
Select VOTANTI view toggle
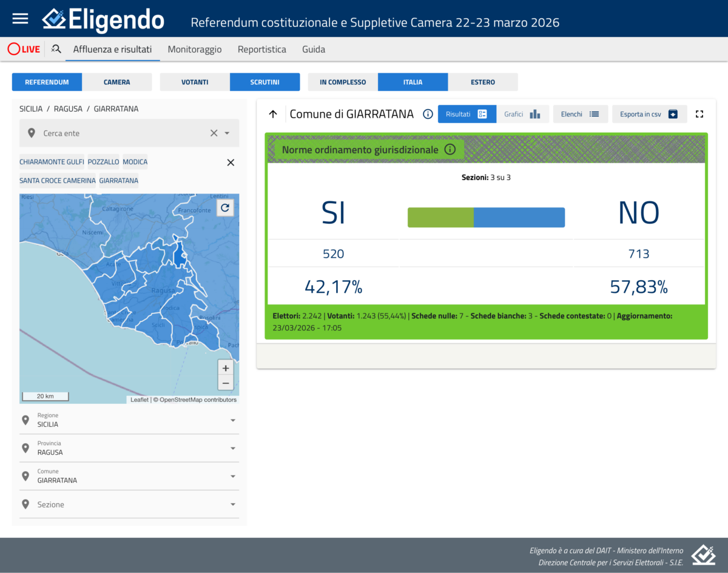(x=195, y=82)
